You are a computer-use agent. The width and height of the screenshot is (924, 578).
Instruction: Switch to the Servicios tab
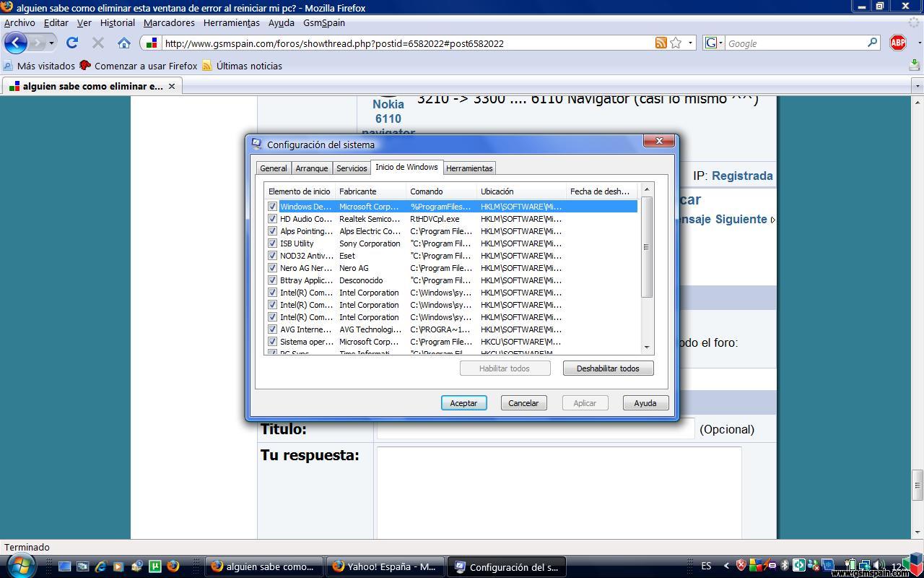tap(352, 168)
